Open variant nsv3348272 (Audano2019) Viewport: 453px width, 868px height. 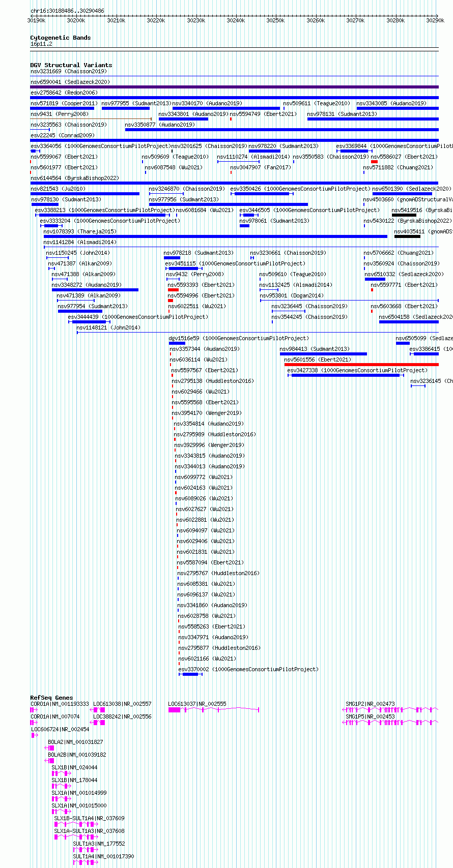click(87, 285)
